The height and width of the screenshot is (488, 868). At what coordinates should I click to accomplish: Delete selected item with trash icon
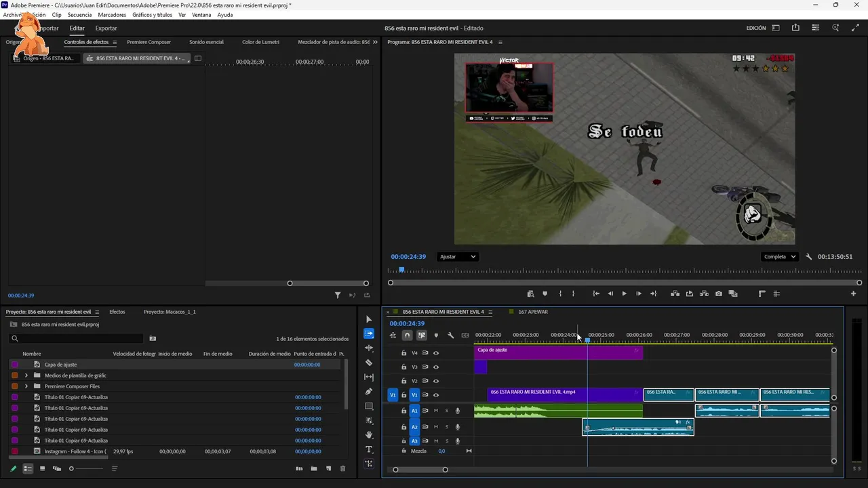[x=342, y=468]
